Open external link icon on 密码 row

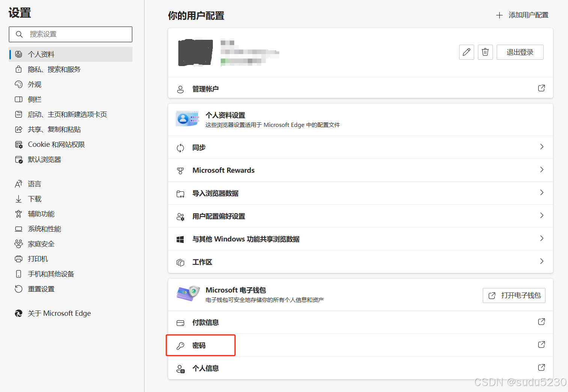[541, 345]
